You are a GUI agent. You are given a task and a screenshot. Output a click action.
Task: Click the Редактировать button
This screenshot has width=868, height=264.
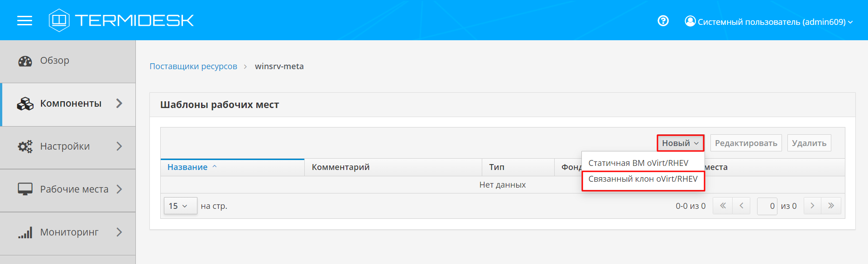tap(746, 143)
